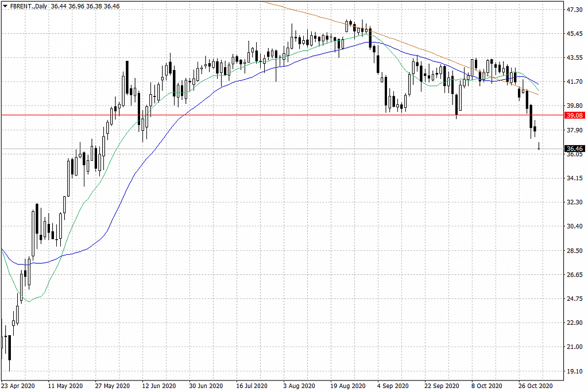
Task: Click the 28.50 price scale label
Action: tap(575, 251)
